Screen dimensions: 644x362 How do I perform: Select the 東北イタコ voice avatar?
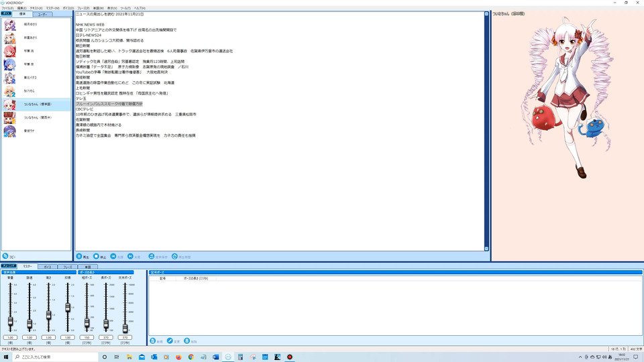tap(10, 78)
